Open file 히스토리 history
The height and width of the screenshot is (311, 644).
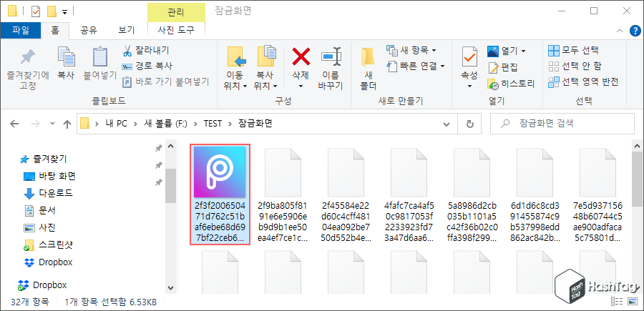pyautogui.click(x=511, y=84)
